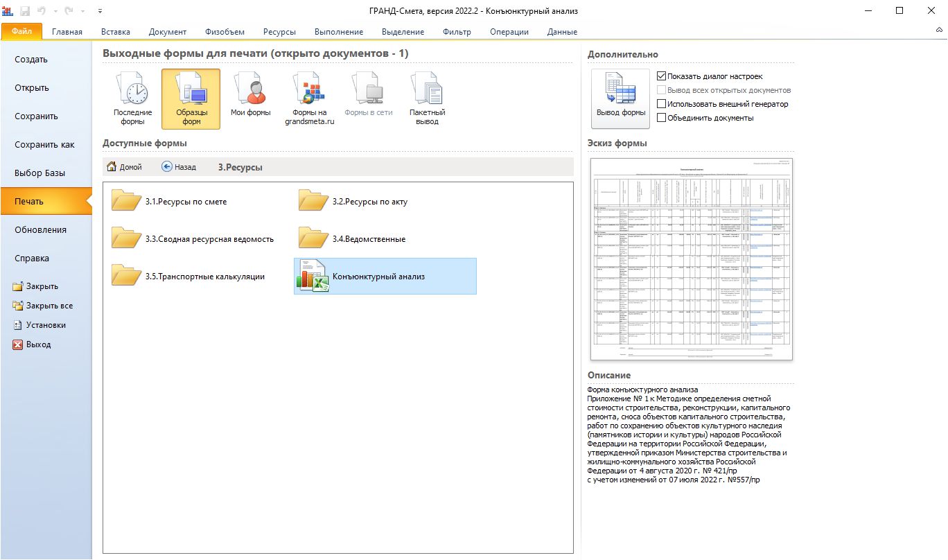Image resolution: width=948 pixels, height=560 pixels.
Task: Click the Save icon in quick access toolbar
Action: (25, 11)
